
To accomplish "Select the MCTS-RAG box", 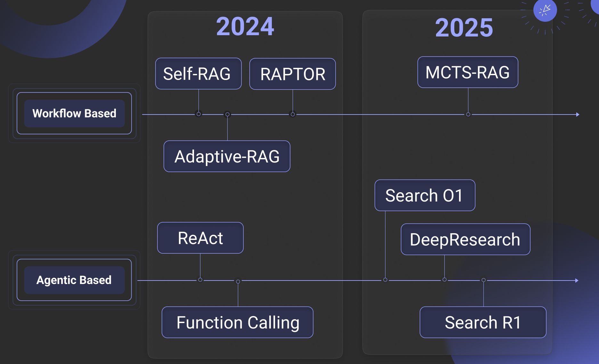I will pos(468,72).
